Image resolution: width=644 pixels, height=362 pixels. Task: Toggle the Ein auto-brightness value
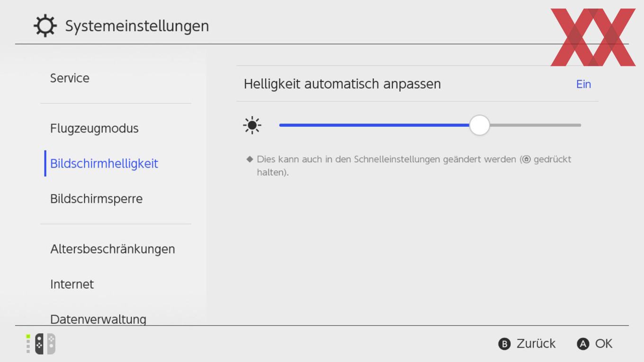pyautogui.click(x=583, y=84)
